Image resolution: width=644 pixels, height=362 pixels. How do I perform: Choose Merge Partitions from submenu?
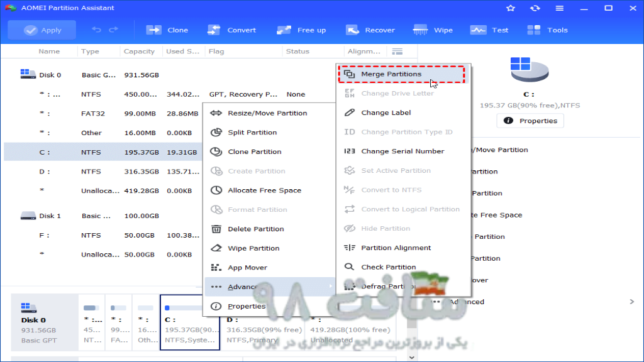402,74
